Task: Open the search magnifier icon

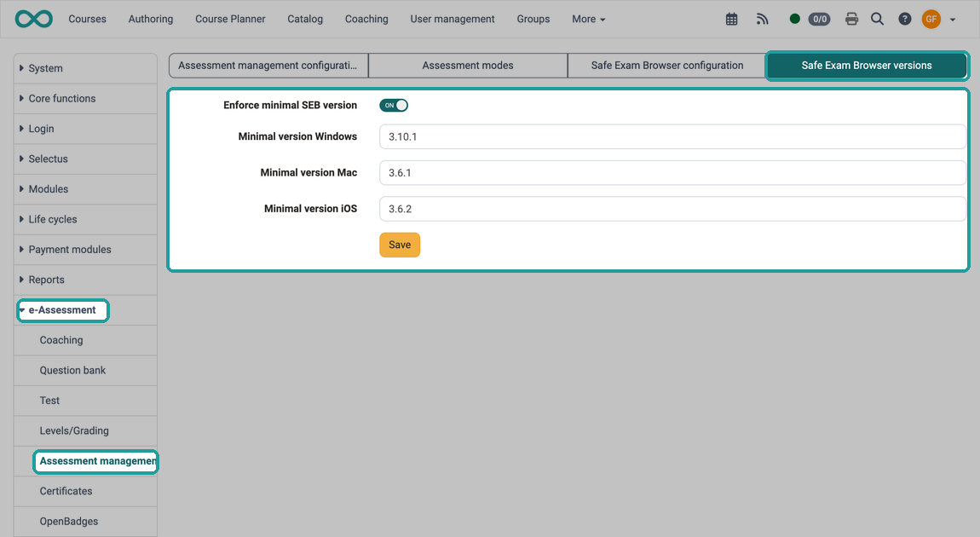Action: pos(877,19)
